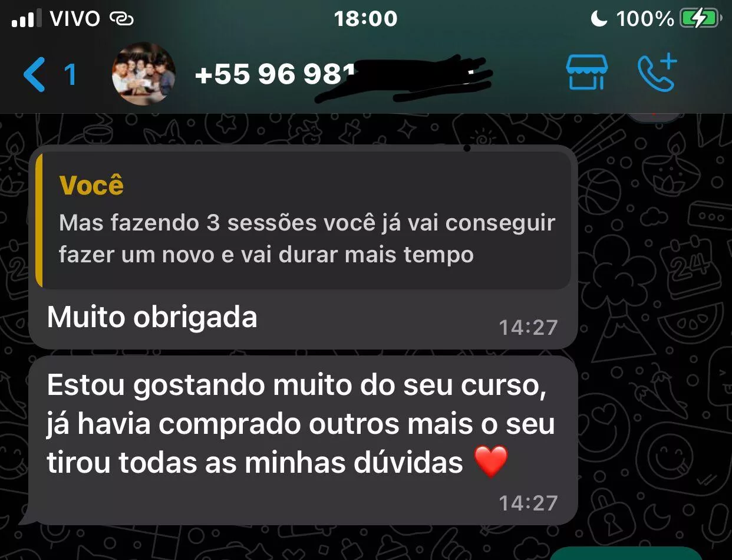This screenshot has height=560, width=732.
Task: Tap the blue back chevron arrow
Action: pos(34,75)
